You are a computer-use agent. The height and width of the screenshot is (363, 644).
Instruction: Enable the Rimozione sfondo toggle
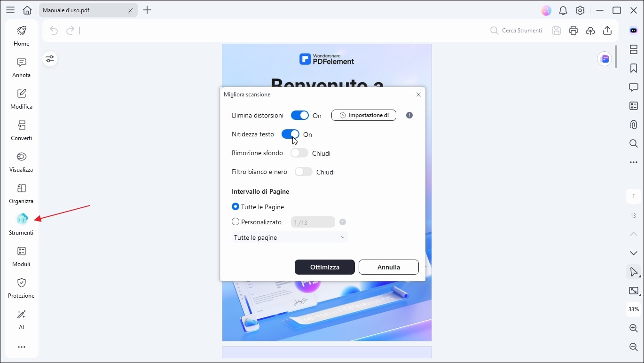pyautogui.click(x=299, y=153)
